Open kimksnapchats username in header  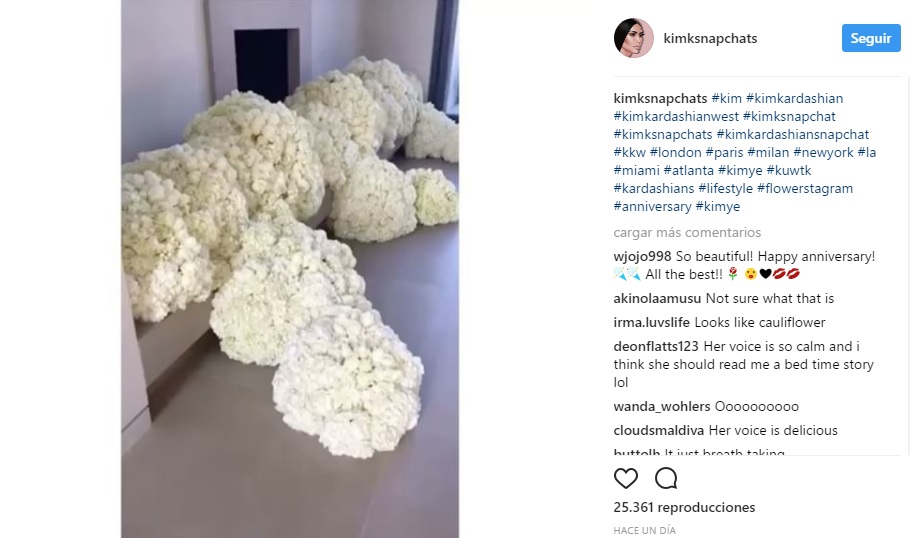pyautogui.click(x=710, y=38)
